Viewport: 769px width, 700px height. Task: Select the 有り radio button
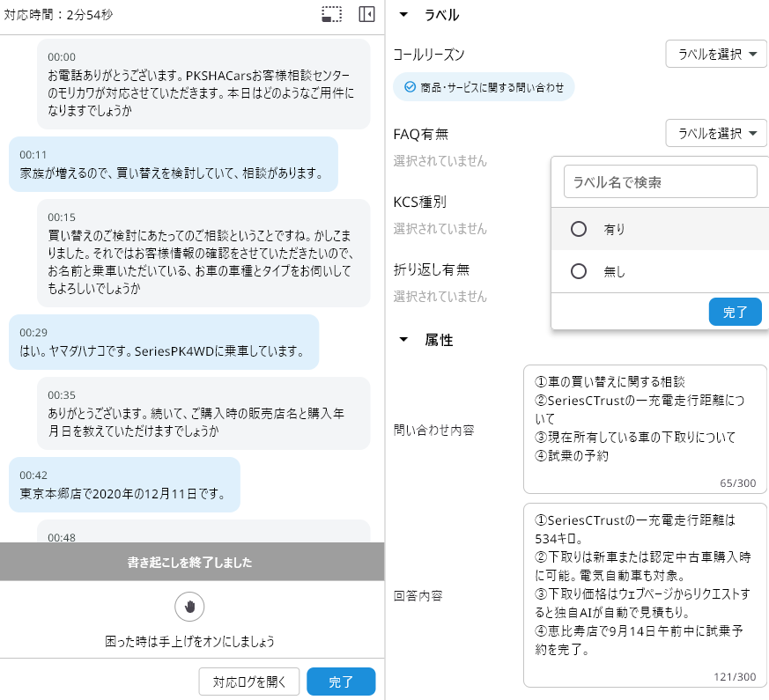(579, 229)
